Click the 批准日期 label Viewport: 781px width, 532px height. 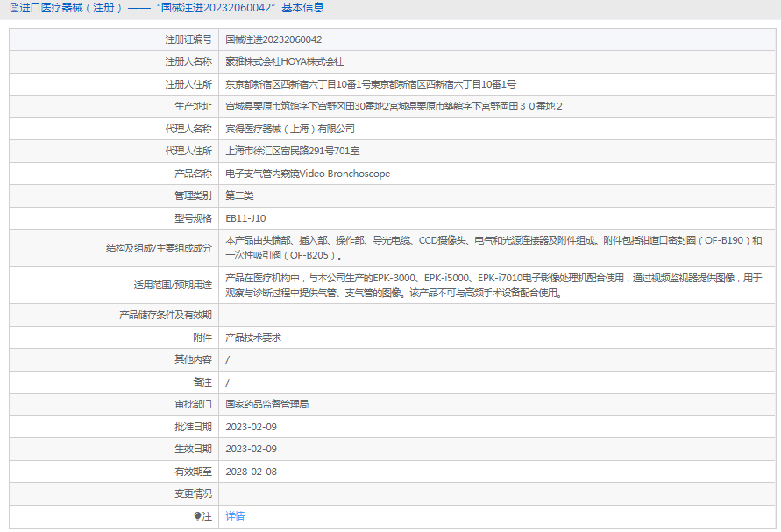click(193, 427)
